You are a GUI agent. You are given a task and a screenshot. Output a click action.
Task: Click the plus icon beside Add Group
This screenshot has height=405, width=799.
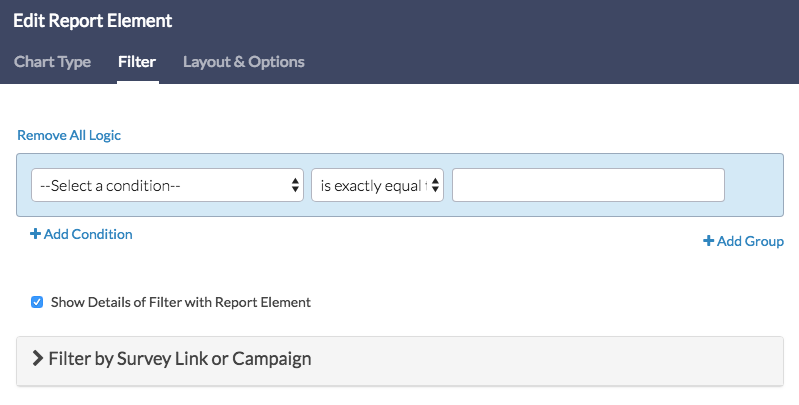[x=708, y=241]
